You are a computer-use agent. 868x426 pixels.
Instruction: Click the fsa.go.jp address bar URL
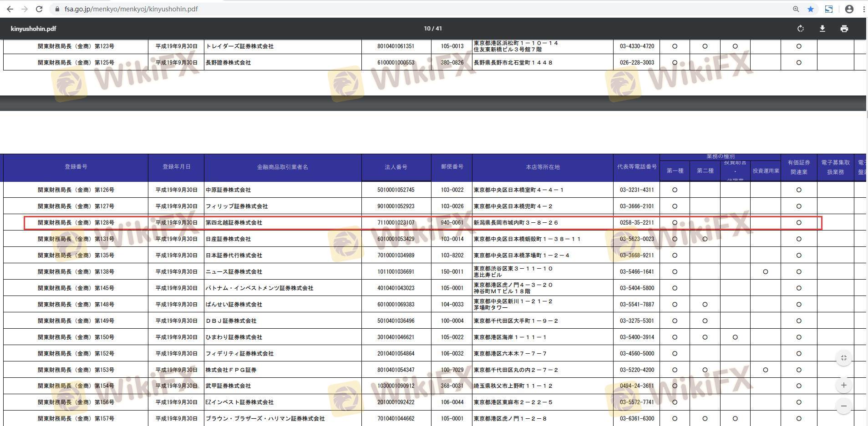[131, 9]
